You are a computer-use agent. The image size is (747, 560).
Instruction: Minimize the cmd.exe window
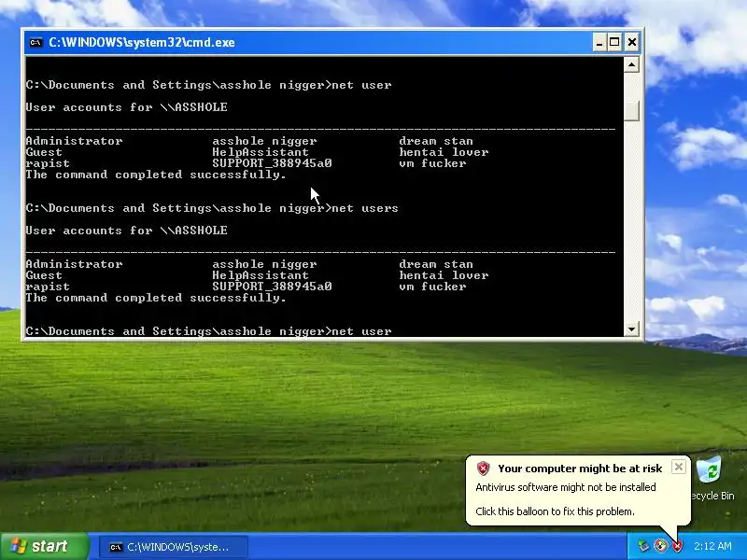tap(599, 42)
